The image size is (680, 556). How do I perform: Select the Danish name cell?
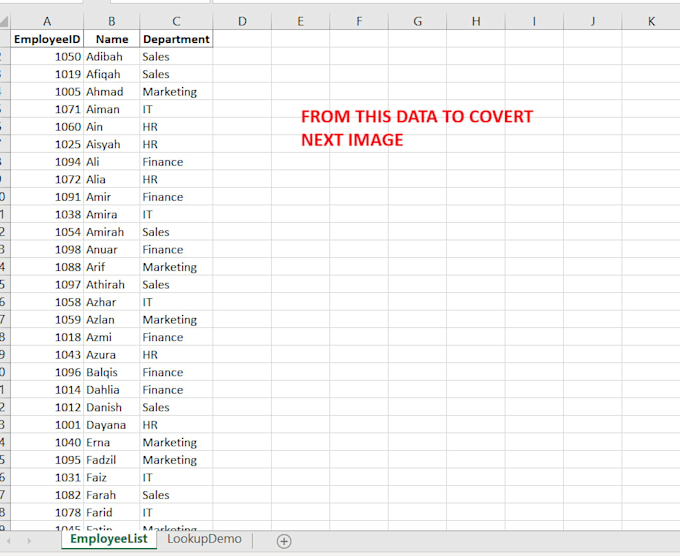click(111, 407)
